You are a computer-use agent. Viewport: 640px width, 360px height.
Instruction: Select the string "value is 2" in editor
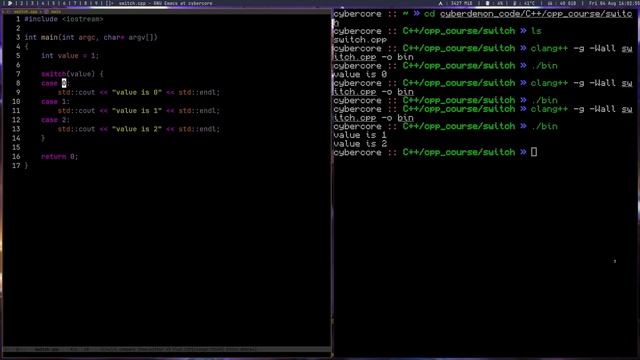click(137, 129)
